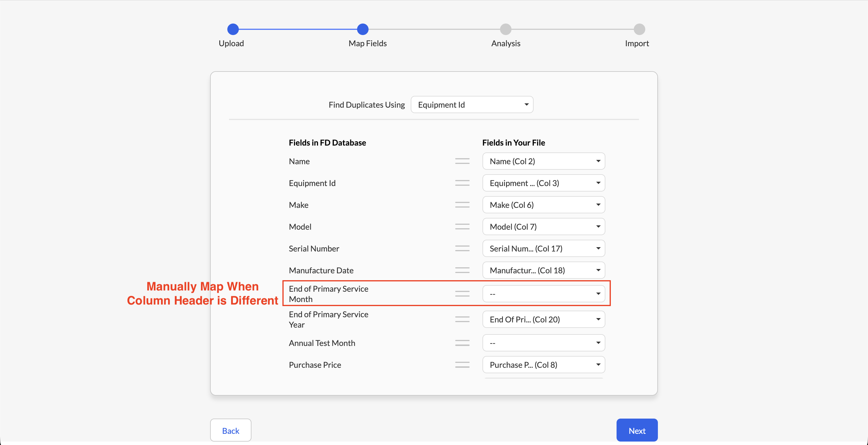Click the Import step circle
Image resolution: width=868 pixels, height=445 pixels.
(x=639, y=29)
